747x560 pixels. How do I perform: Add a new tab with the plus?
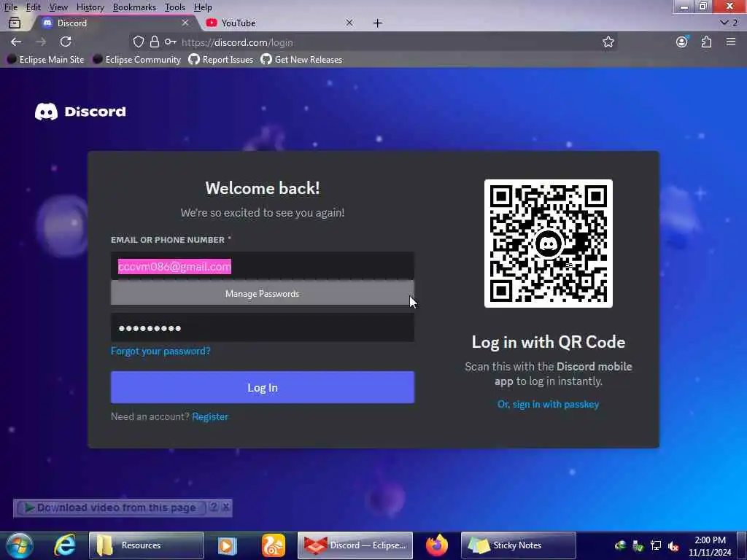coord(378,23)
